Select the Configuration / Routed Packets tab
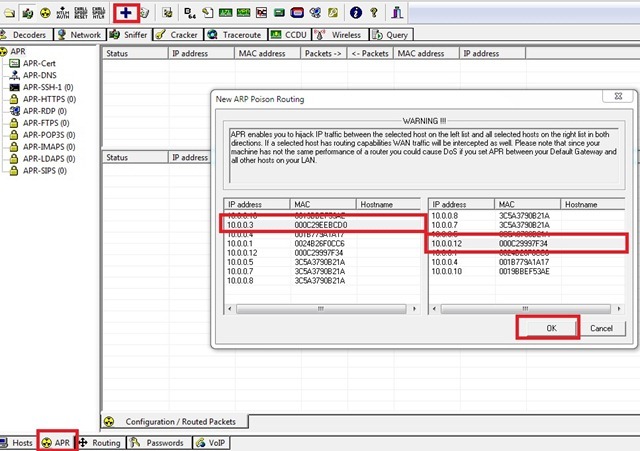640x451 pixels. coord(174,422)
